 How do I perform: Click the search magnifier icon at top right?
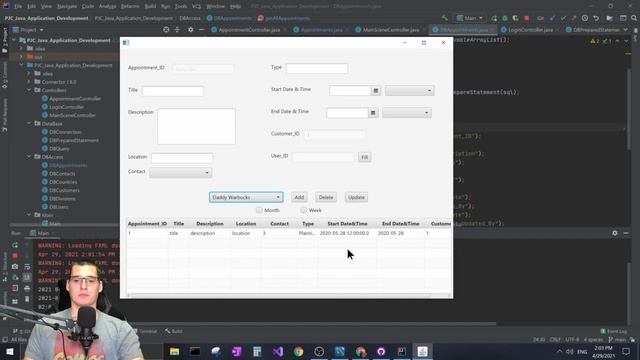click(634, 18)
